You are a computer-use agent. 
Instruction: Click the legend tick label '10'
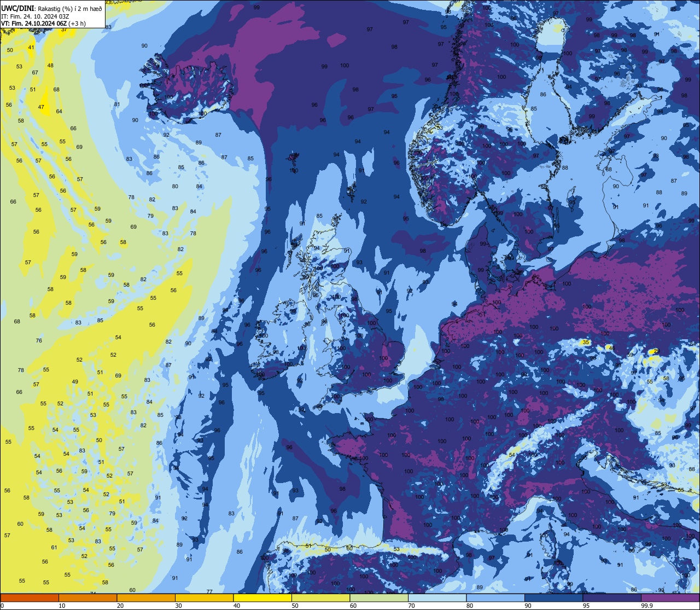tap(62, 606)
